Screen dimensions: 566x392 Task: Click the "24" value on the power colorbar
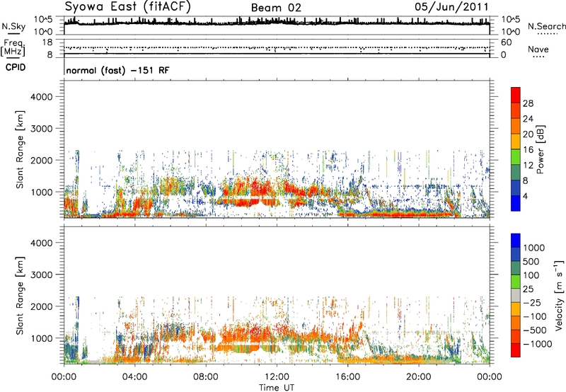(x=528, y=119)
